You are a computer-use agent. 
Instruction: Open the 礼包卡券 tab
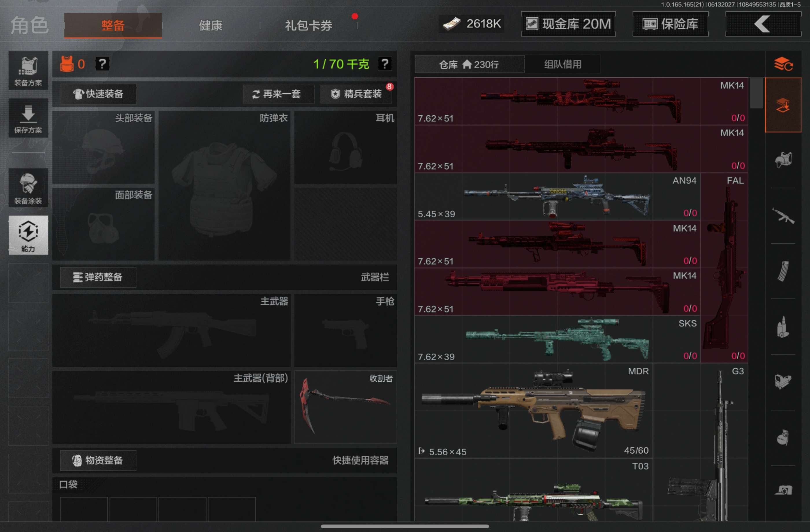click(x=308, y=25)
